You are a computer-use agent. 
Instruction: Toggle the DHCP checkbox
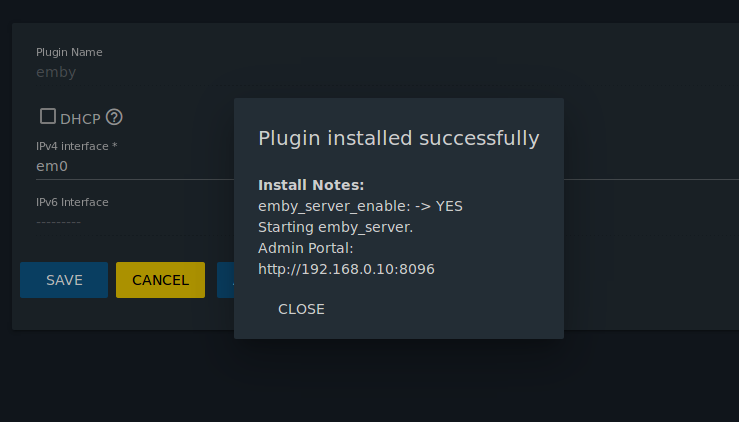48,116
